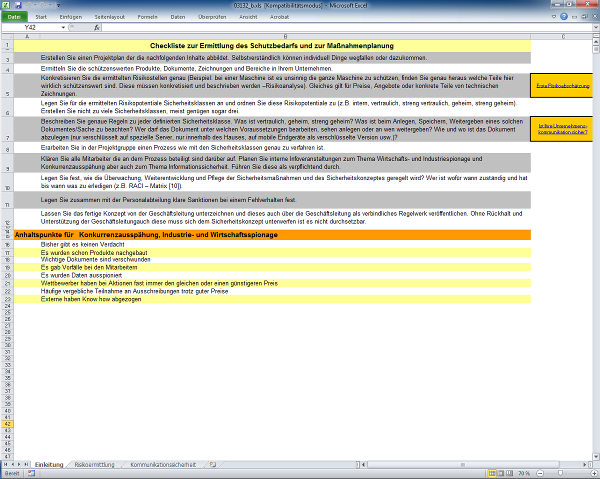This screenshot has width=600, height=479.
Task: Click the Select All corner button
Action: tap(4, 37)
